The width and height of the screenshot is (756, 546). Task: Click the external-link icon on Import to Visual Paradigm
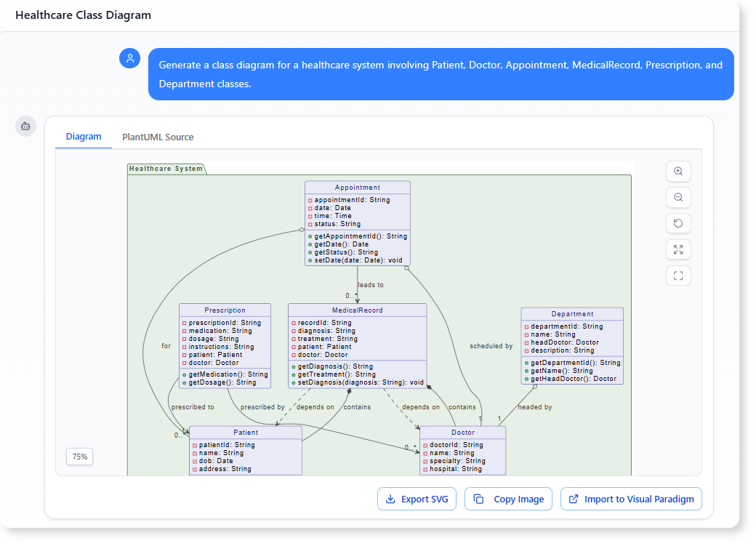pos(575,499)
